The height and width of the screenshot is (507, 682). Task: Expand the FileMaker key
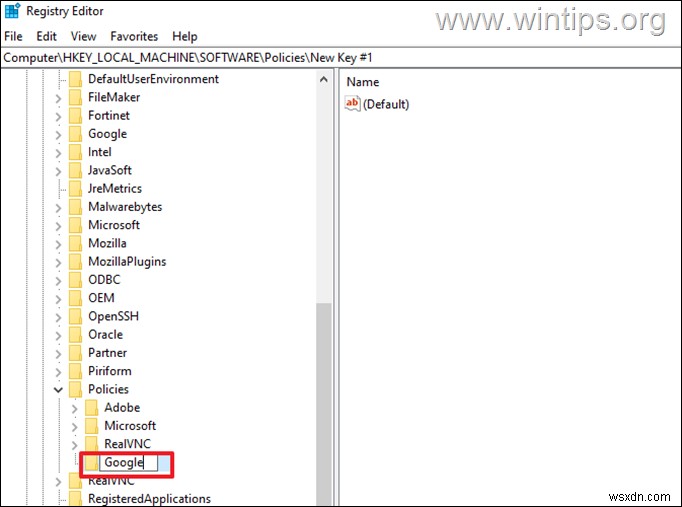(x=58, y=98)
